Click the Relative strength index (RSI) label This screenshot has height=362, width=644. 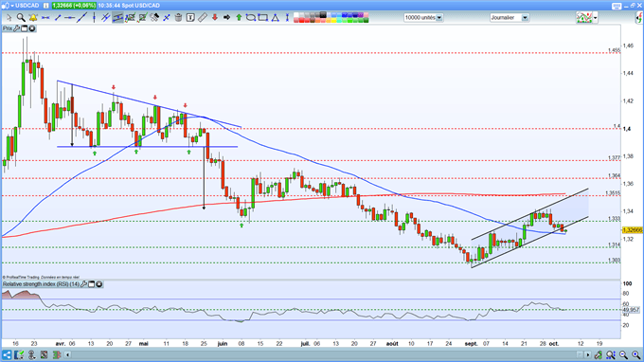pos(41,284)
